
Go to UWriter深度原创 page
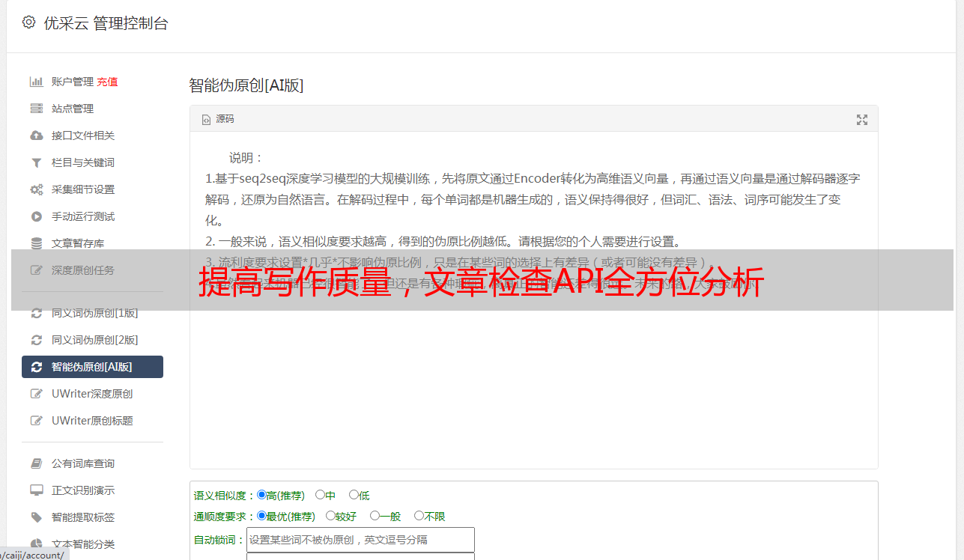click(x=92, y=394)
